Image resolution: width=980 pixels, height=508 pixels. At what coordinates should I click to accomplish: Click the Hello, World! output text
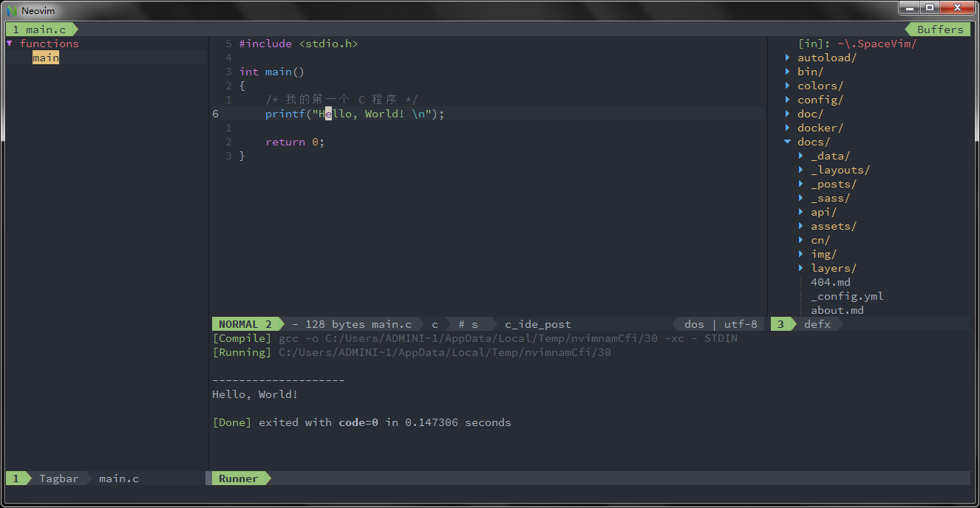(255, 394)
